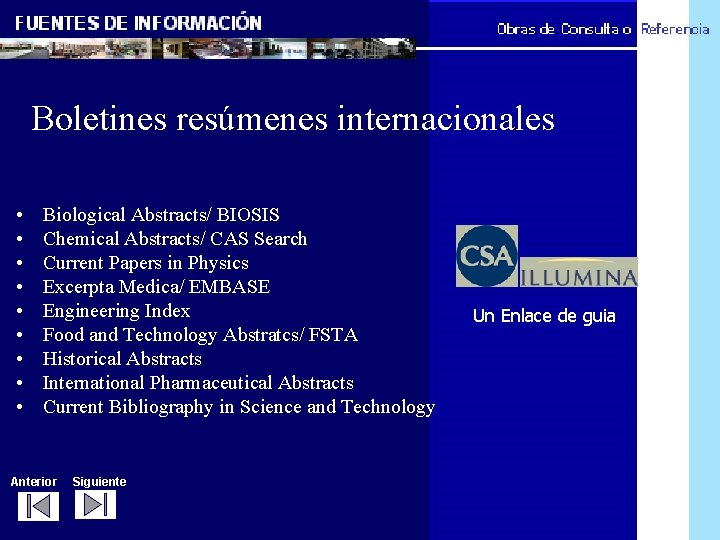The image size is (720, 540).
Task: Select 'Excerpta Medica/ EMBASE' item
Action: pyautogui.click(x=156, y=287)
